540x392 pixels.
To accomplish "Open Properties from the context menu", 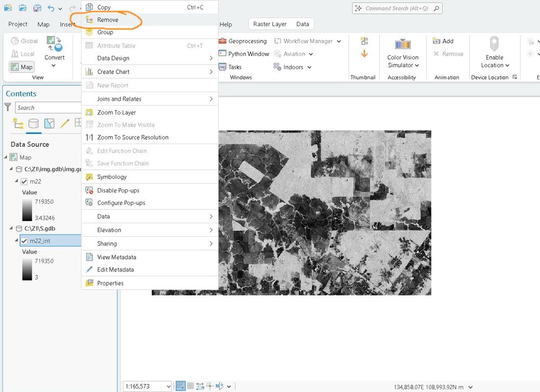I will click(150, 283).
